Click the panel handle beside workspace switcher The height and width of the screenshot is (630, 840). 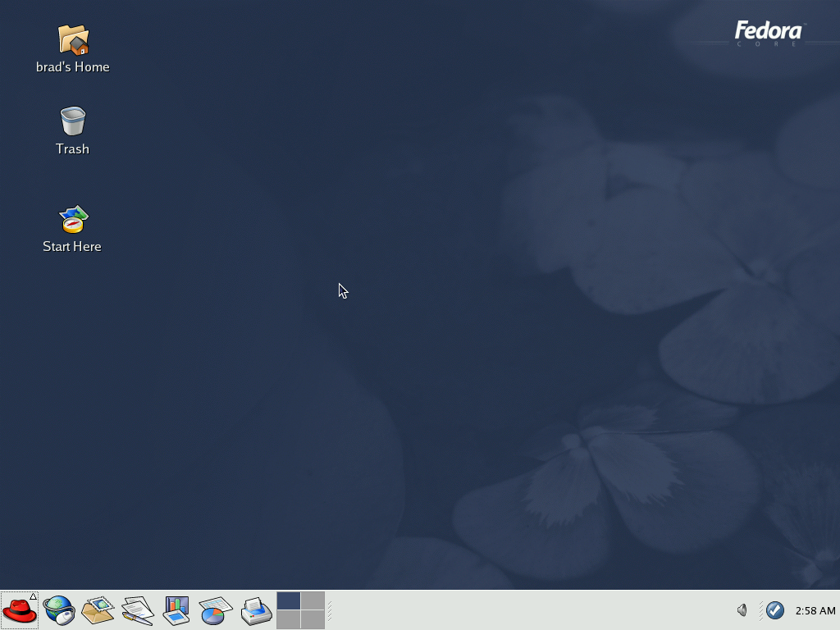click(x=330, y=610)
